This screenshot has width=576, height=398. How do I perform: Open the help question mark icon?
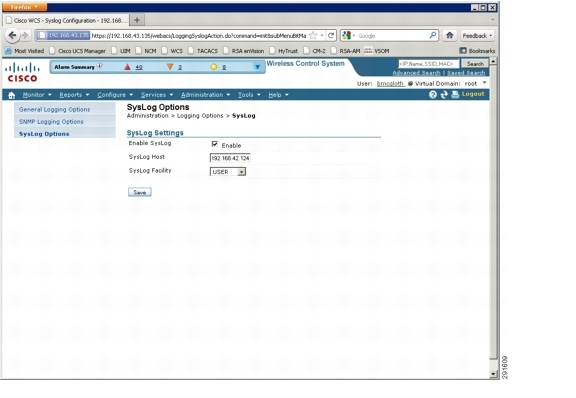433,94
